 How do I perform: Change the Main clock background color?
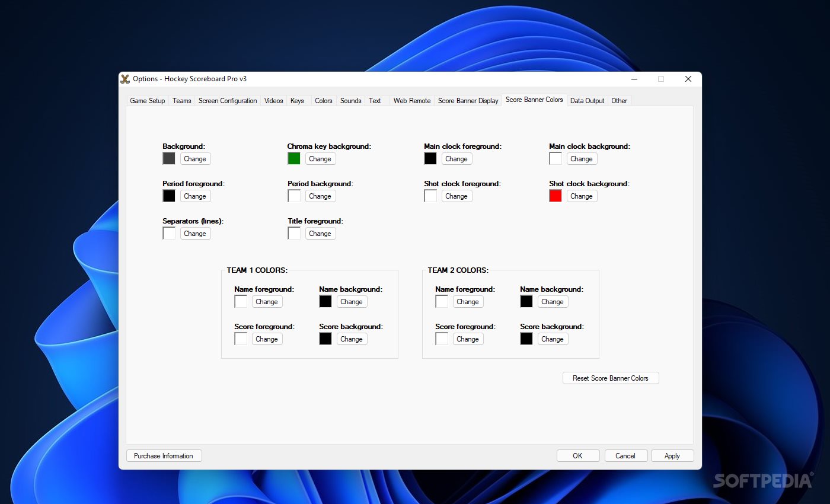click(582, 159)
